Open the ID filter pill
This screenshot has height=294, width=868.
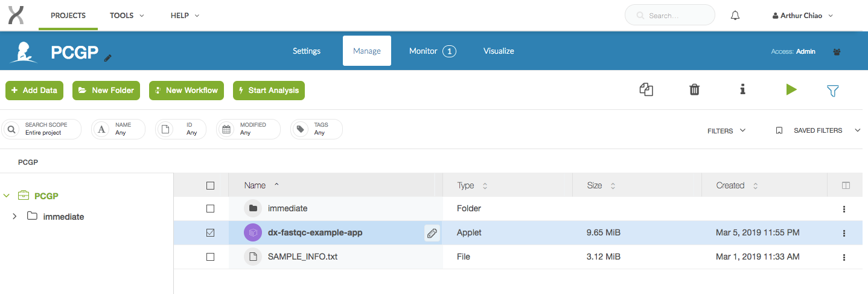(180, 129)
